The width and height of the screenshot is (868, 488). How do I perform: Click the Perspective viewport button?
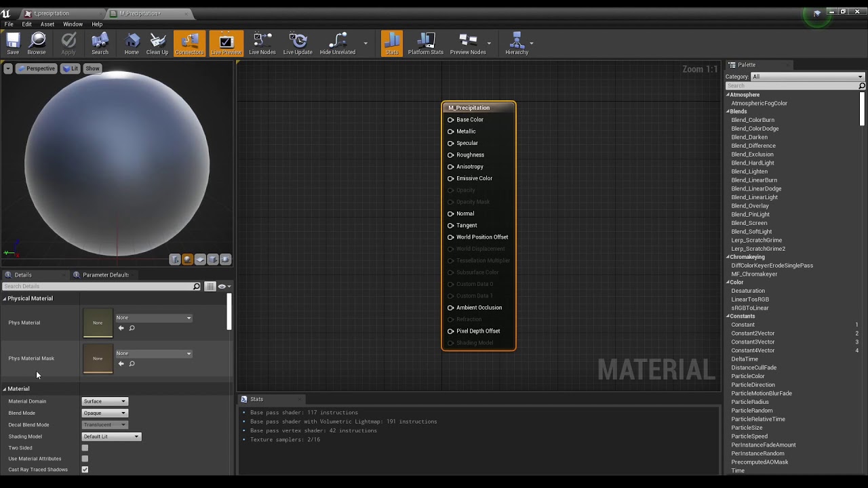(x=37, y=68)
